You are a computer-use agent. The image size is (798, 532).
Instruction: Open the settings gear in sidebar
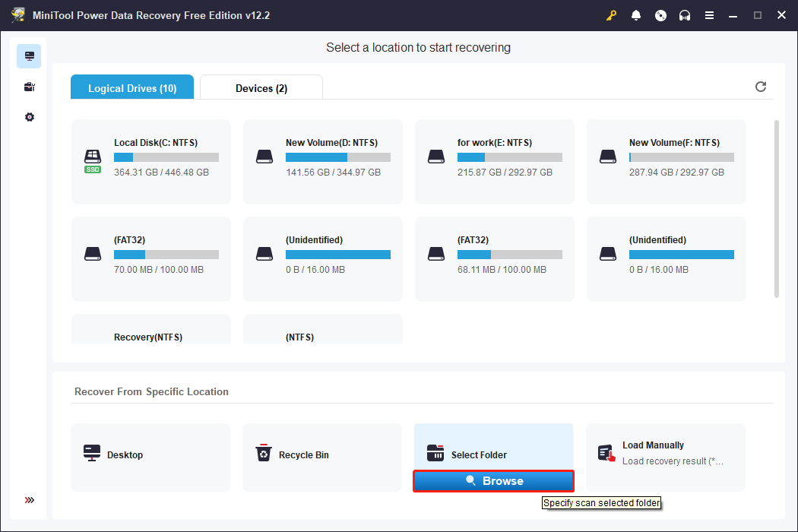[29, 117]
